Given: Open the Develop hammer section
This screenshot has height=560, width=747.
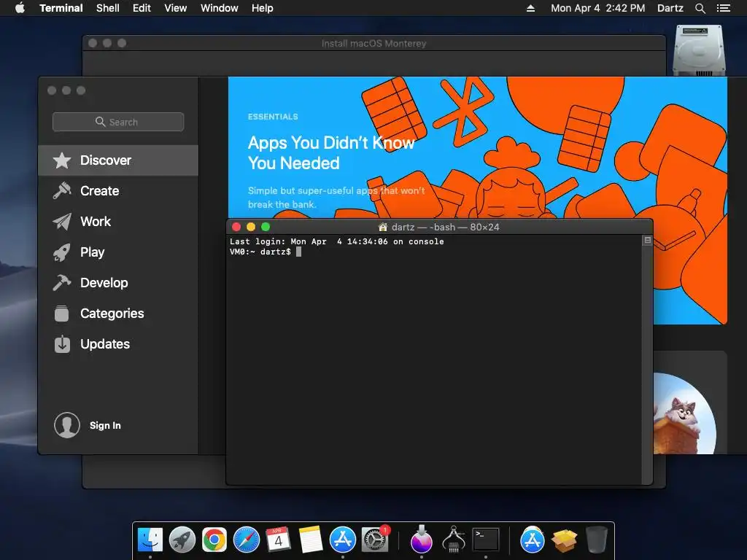Looking at the screenshot, I should point(117,283).
